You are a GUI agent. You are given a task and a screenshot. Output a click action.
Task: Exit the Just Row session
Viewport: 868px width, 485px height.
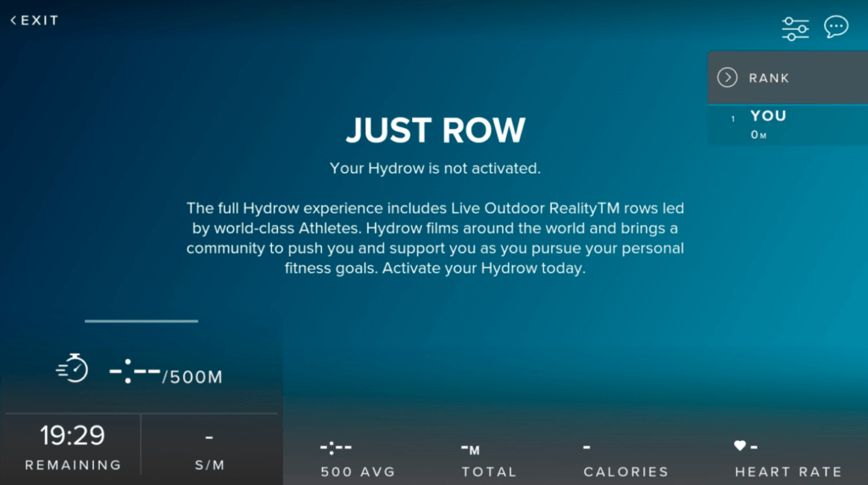(x=34, y=20)
